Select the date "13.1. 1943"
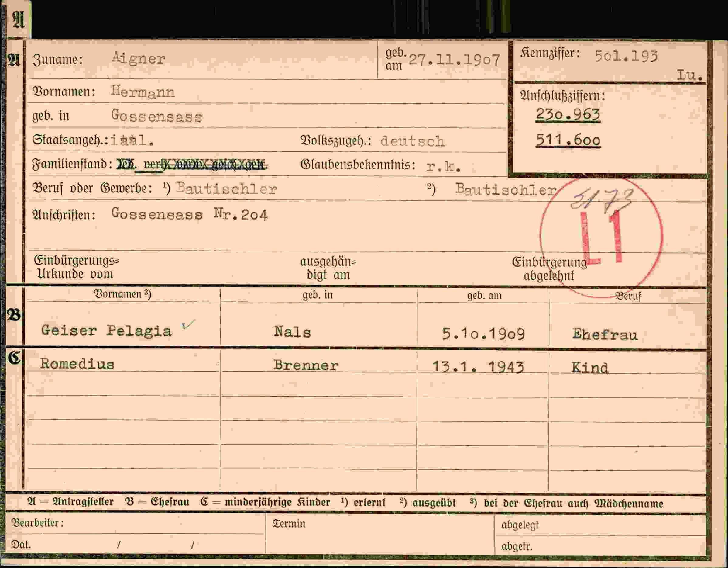Viewport: 728px width, 568px height. 478,366
